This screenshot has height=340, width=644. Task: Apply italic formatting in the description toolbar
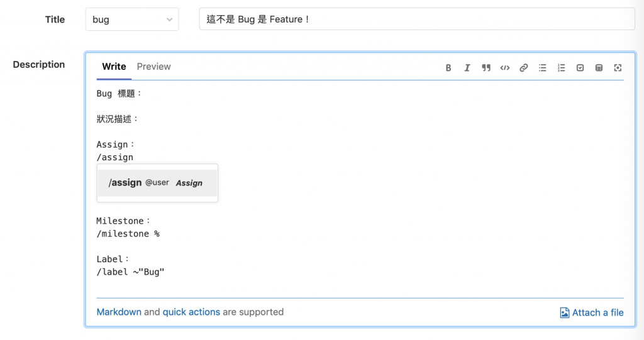click(x=467, y=68)
